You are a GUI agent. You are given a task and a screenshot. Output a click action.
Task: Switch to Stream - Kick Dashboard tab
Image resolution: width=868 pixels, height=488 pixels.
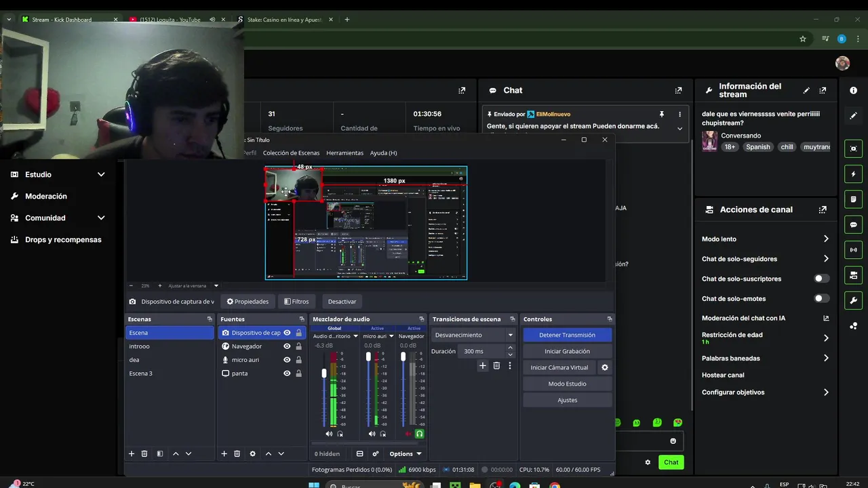(69, 20)
